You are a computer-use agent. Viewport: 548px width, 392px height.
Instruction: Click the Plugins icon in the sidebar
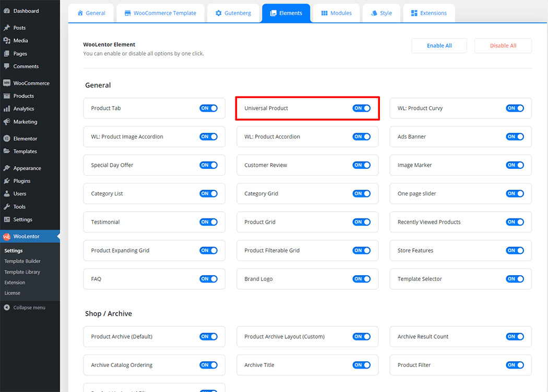point(7,181)
